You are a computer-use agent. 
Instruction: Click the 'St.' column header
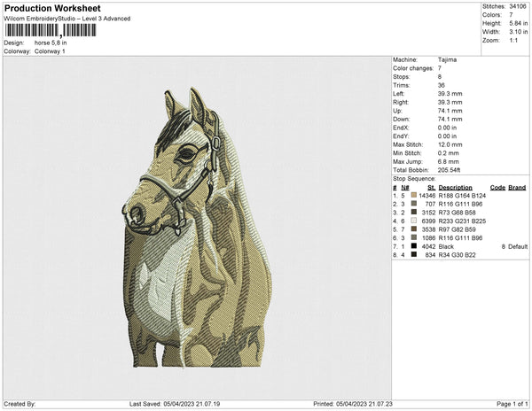point(431,188)
